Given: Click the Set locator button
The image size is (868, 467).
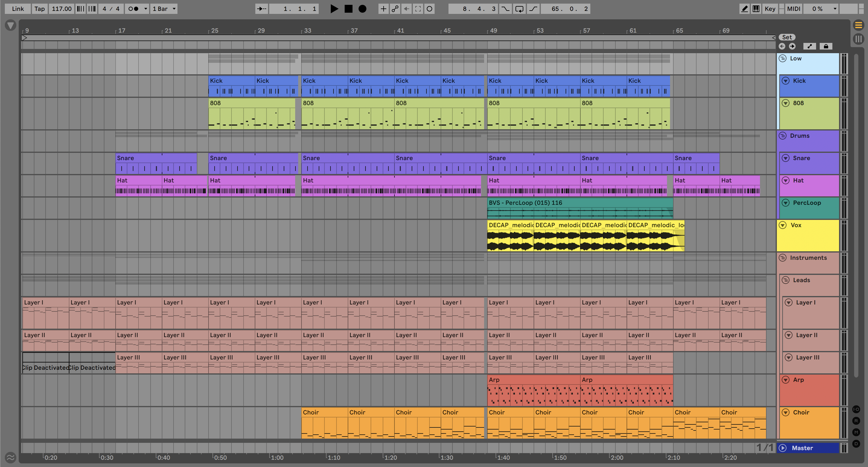Looking at the screenshot, I should click(787, 37).
